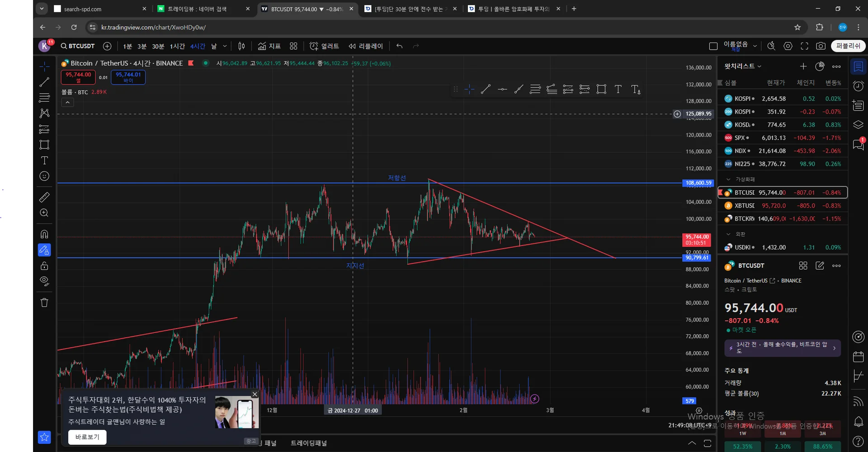868x452 pixels.
Task: Toggle the single chart layout square
Action: pos(713,46)
